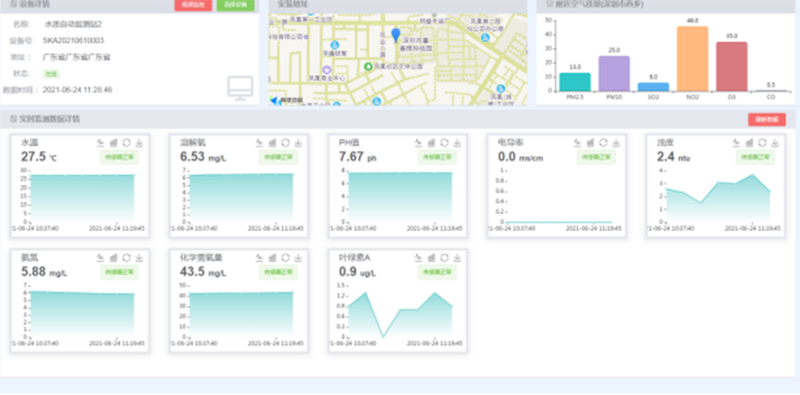Download the 电导率 chart as image
Screen dimensions: 800x395
pyautogui.click(x=616, y=143)
